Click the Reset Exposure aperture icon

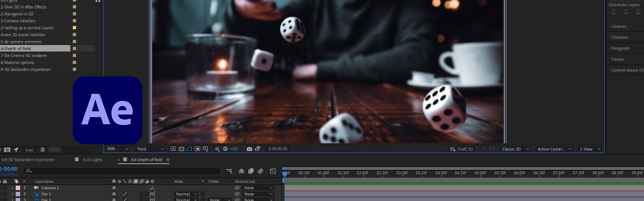tap(225, 149)
